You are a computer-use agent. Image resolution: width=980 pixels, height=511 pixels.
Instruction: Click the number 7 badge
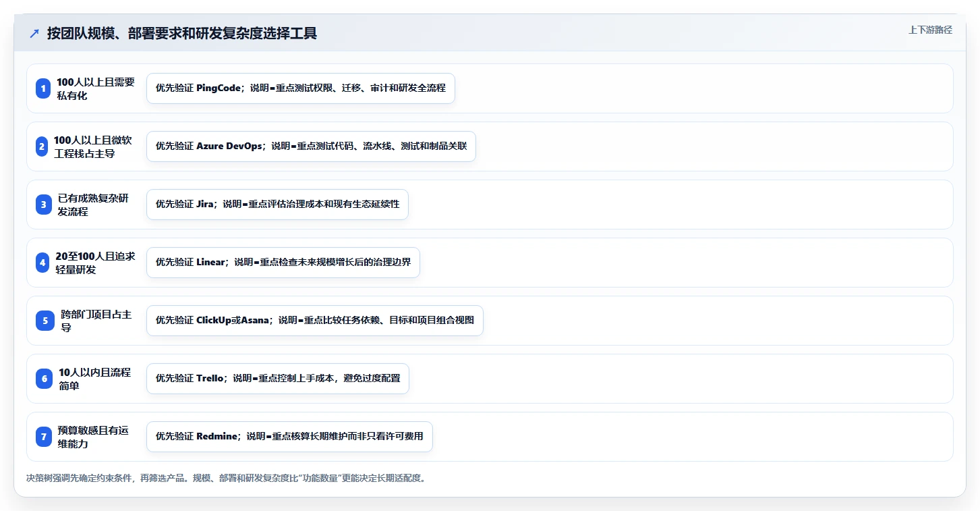(44, 437)
